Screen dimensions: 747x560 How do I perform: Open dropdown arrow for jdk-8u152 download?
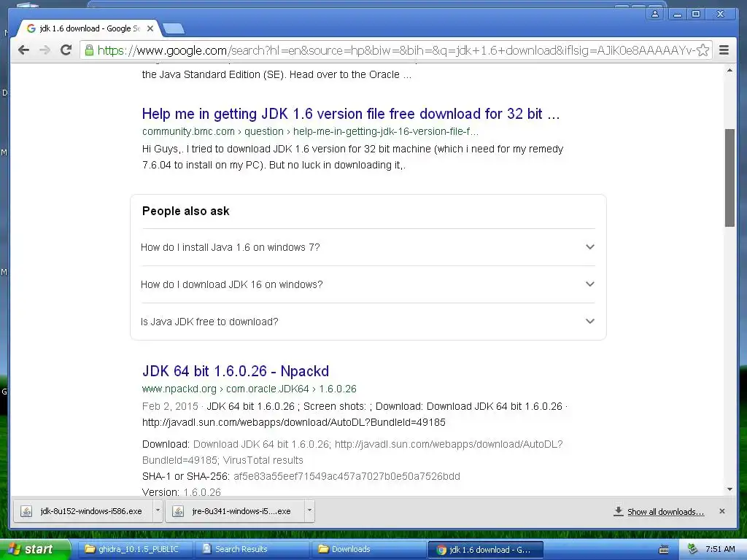(x=158, y=510)
